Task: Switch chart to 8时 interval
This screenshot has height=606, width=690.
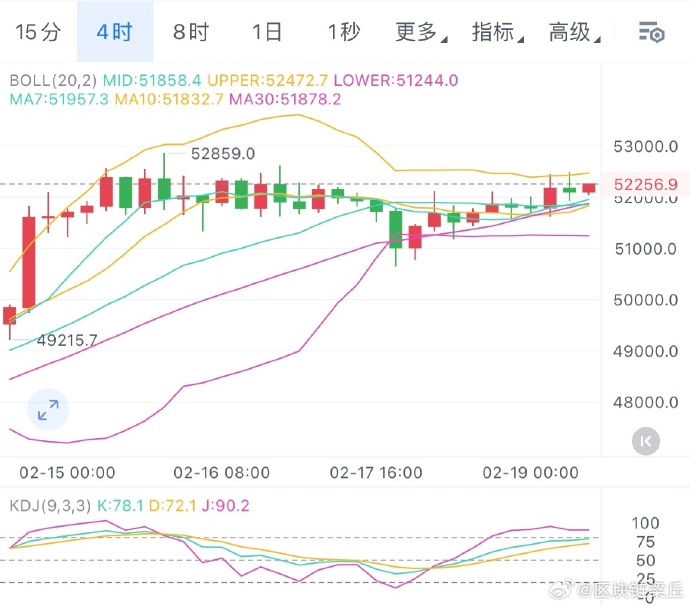Action: [x=191, y=32]
